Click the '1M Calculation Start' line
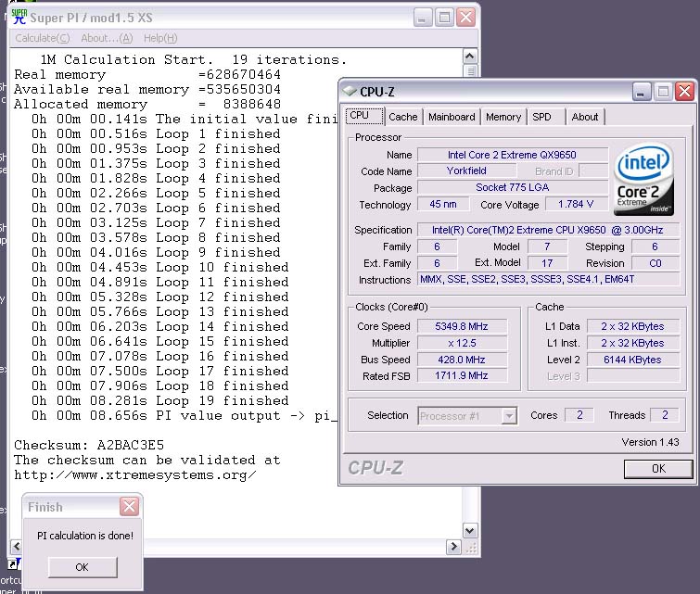The width and height of the screenshot is (700, 594). tap(193, 60)
